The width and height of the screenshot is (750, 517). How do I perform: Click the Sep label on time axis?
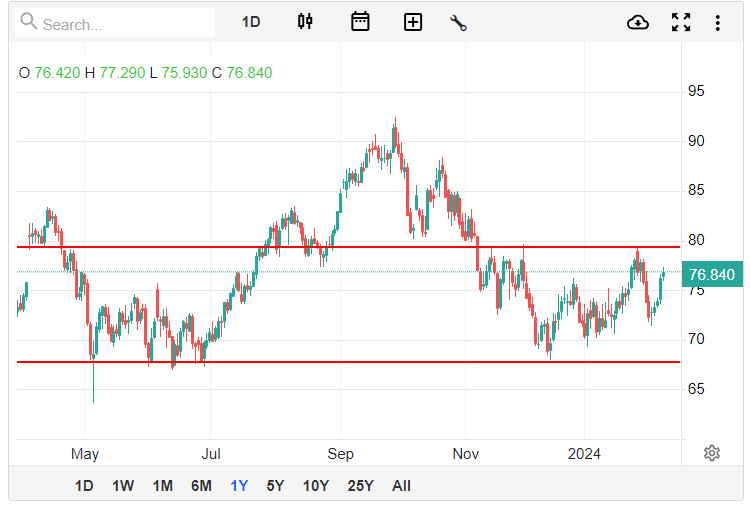click(x=341, y=453)
